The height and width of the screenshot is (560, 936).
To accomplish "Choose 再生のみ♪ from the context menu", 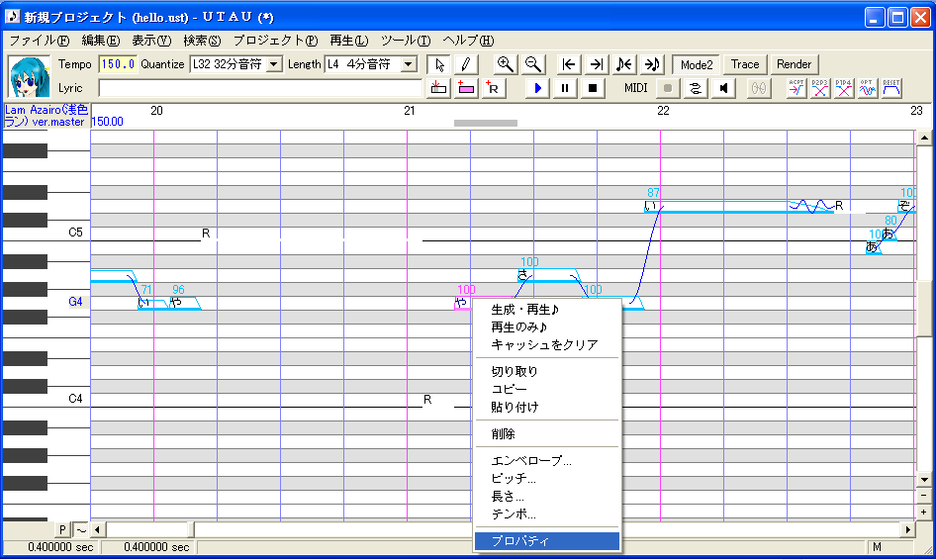I will (x=547, y=327).
